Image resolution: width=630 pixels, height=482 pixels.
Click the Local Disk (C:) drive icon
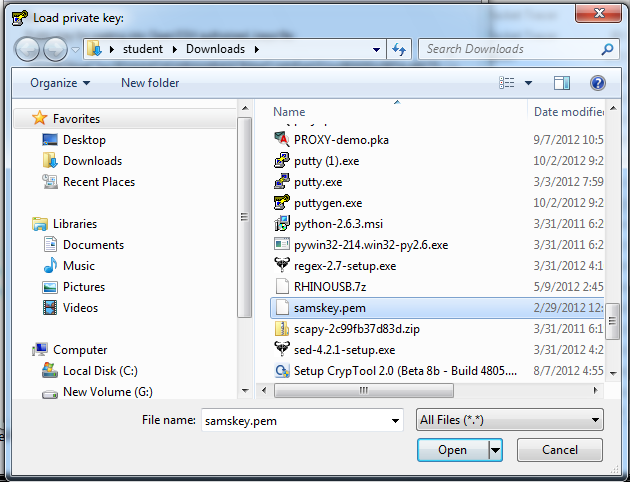(50, 370)
